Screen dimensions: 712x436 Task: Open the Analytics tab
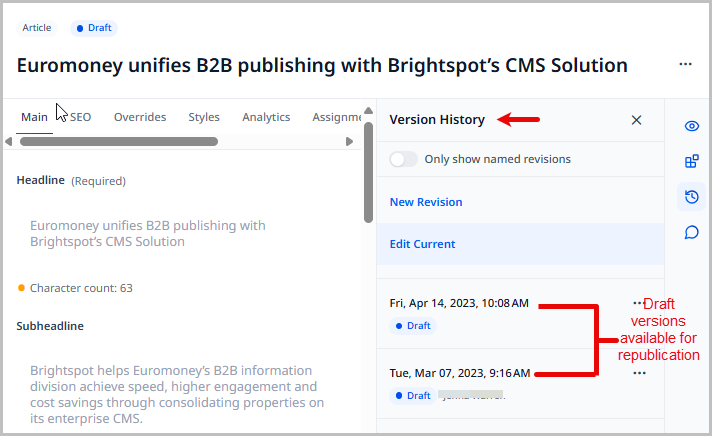point(266,117)
